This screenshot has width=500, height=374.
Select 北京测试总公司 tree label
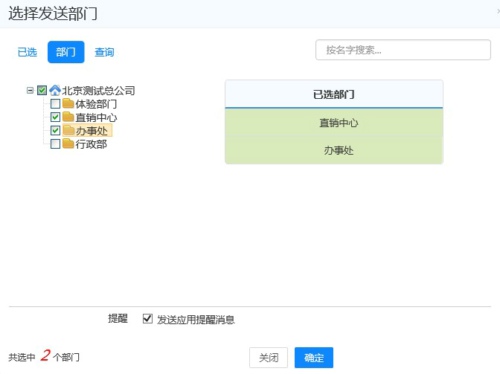click(98, 90)
